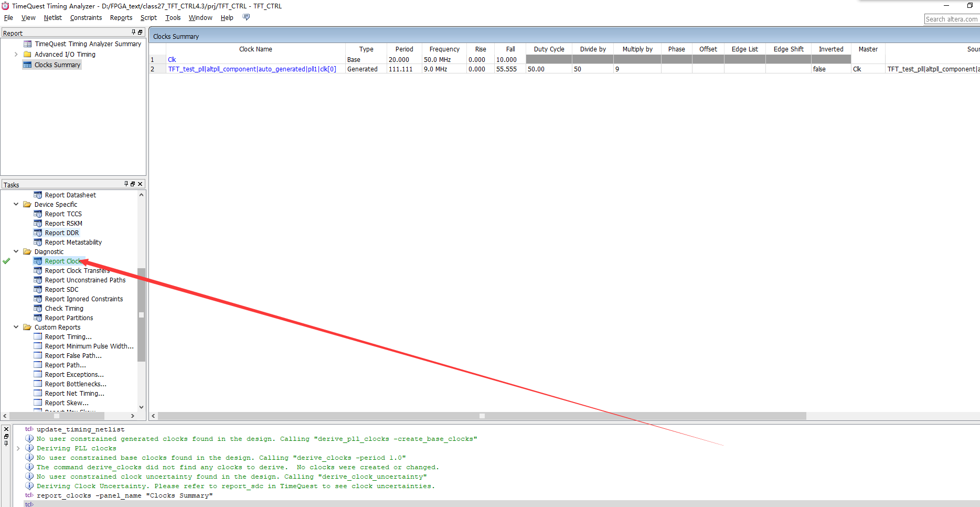Screen dimensions: 980x507
Task: Open the View menu
Action: pyautogui.click(x=28, y=18)
